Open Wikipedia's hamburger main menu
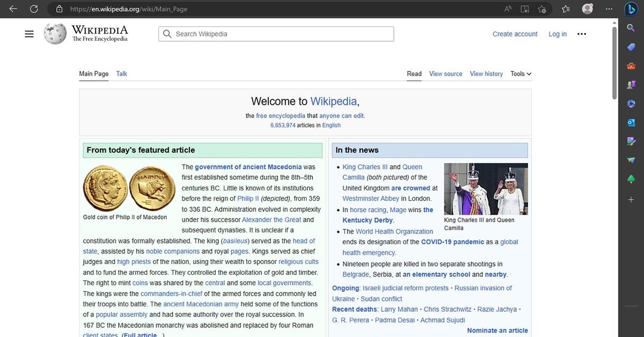 (29, 33)
